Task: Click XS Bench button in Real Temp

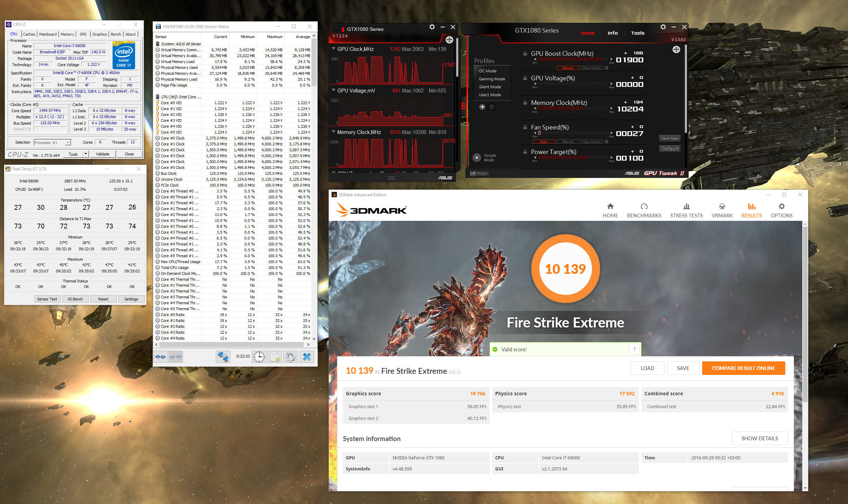Action: [75, 299]
